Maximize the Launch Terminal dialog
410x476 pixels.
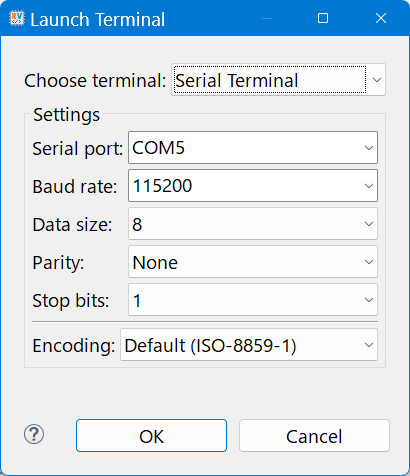point(323,18)
